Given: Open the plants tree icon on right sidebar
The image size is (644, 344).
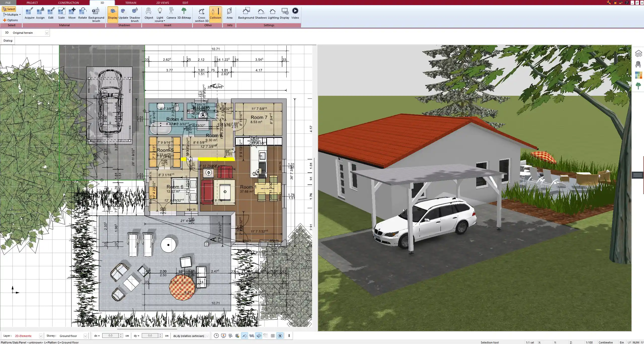Looking at the screenshot, I should [638, 86].
